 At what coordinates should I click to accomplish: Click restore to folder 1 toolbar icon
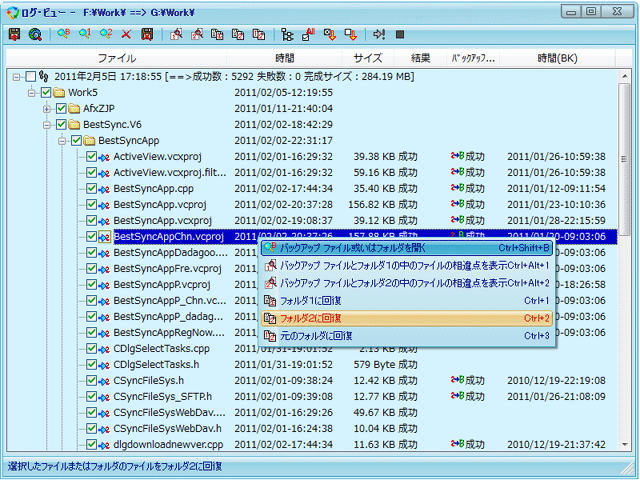pos(217,34)
